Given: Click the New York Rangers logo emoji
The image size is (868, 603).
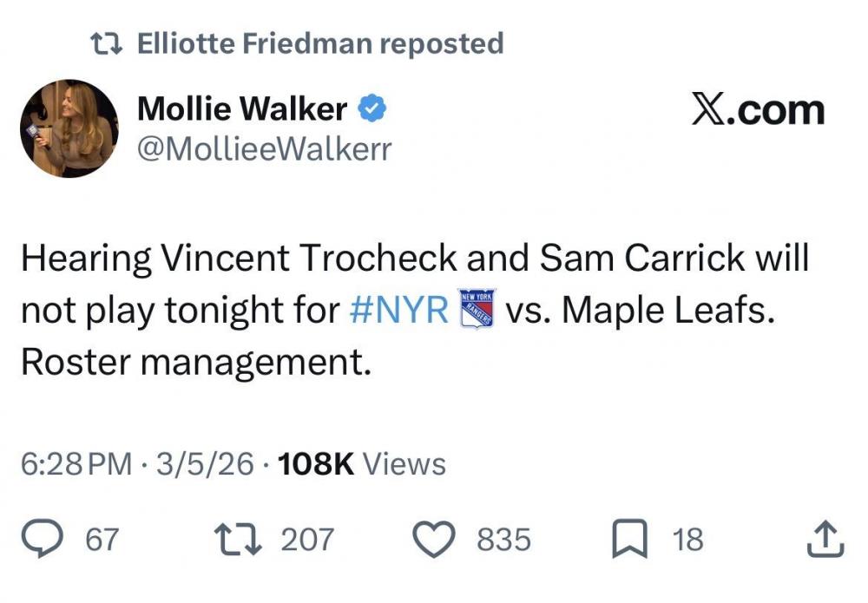Looking at the screenshot, I should pos(476,311).
